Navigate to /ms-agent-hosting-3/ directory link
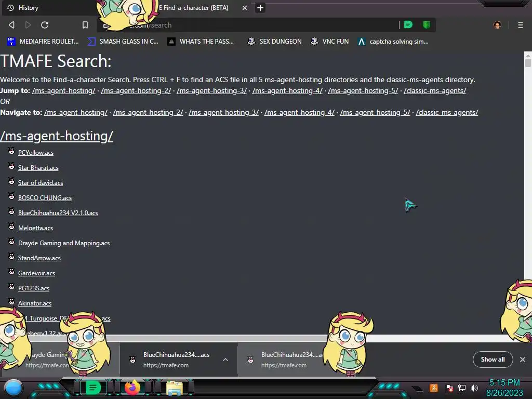 pyautogui.click(x=223, y=112)
